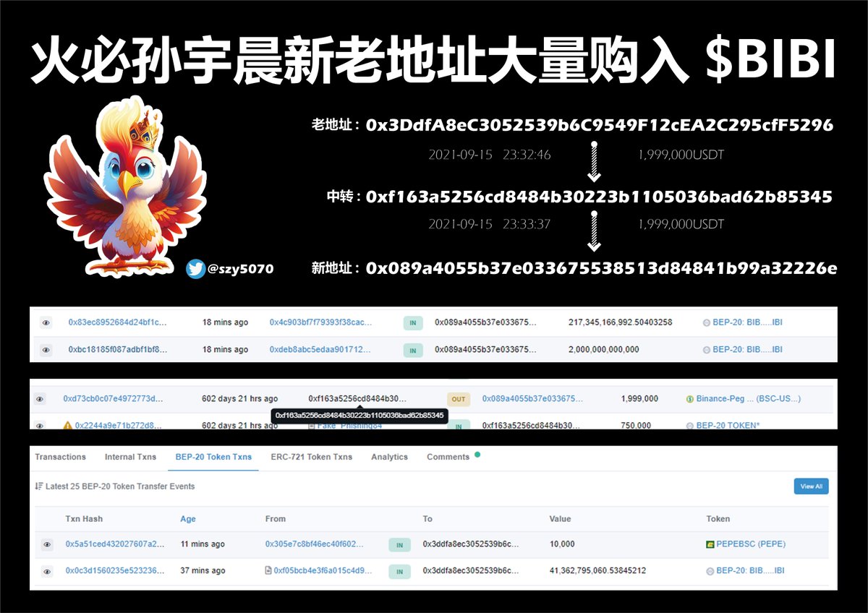
Task: Click the IN badge in 0xbc18185f row
Action: click(x=412, y=350)
